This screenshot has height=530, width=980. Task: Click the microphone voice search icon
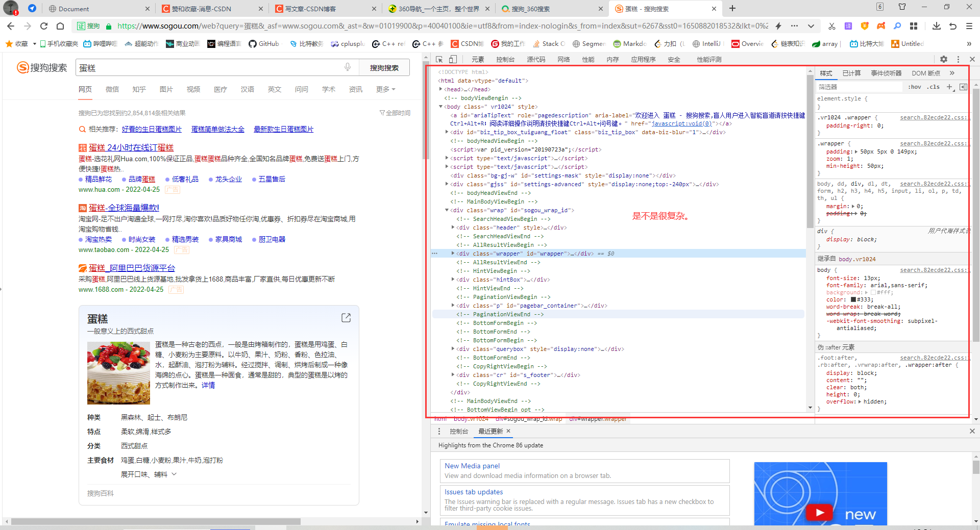348,67
